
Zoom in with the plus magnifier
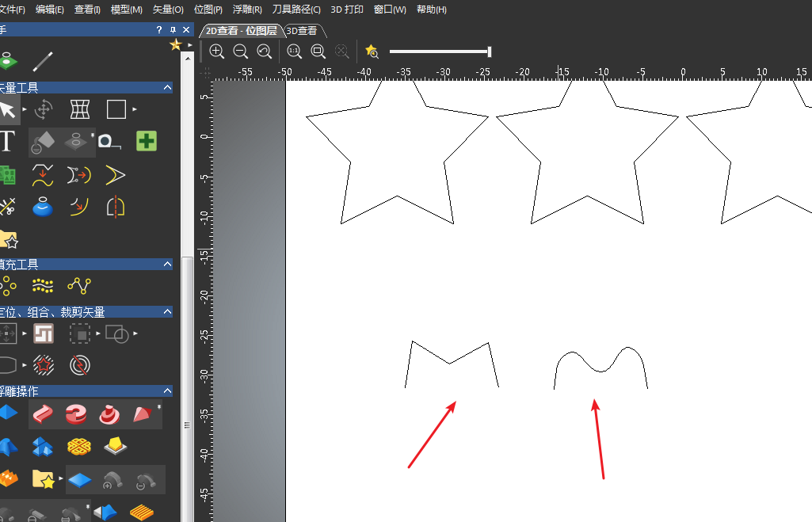(216, 51)
